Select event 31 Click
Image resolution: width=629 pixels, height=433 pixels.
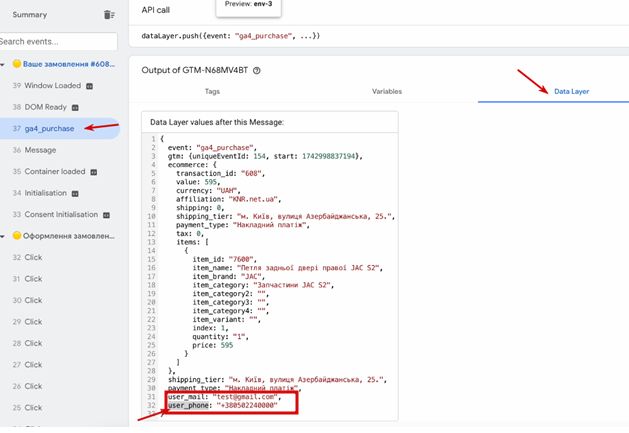[27, 279]
